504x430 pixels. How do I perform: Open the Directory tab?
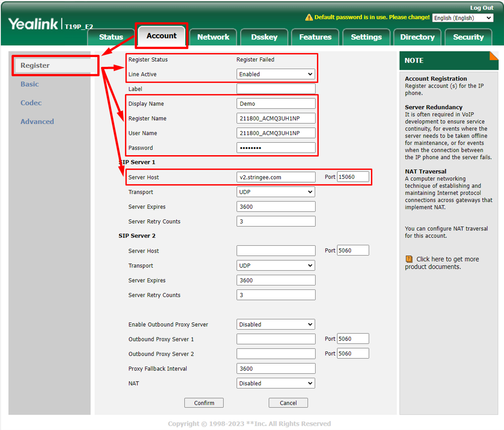tap(417, 37)
